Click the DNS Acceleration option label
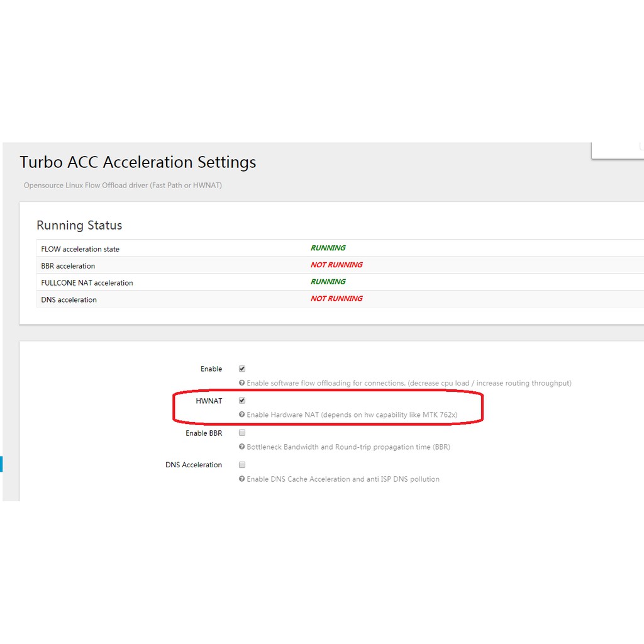Viewport: 644px width, 644px height. (x=194, y=465)
